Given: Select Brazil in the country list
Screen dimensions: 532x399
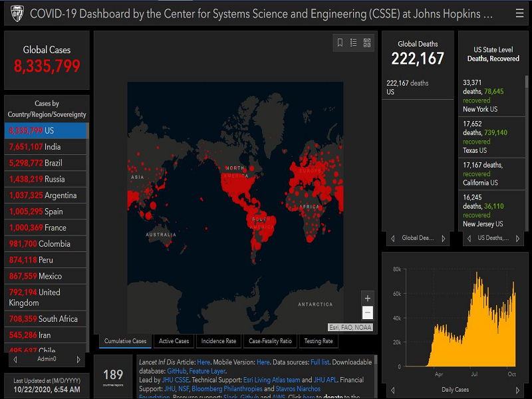Looking at the screenshot, I should point(45,163).
